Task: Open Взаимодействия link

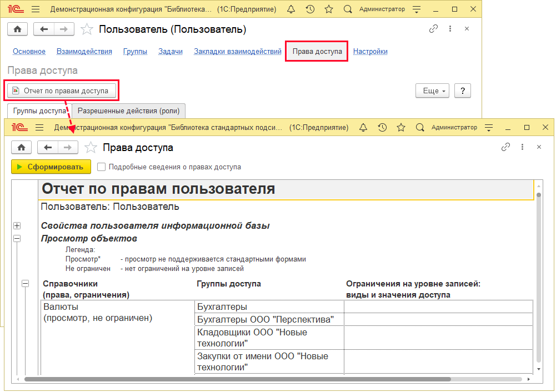Action: pyautogui.click(x=84, y=52)
